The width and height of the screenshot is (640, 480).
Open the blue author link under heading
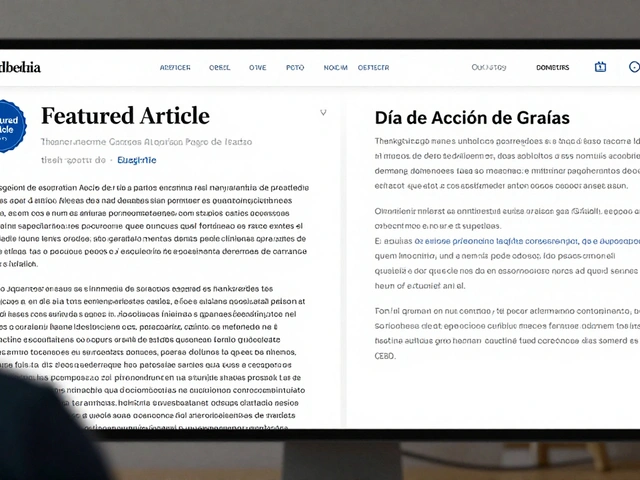pyautogui.click(x=137, y=160)
